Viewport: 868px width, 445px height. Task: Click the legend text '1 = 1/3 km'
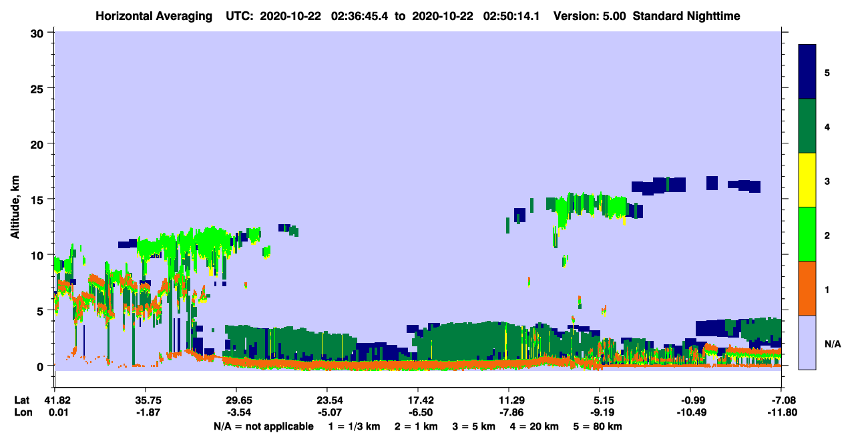click(x=355, y=426)
